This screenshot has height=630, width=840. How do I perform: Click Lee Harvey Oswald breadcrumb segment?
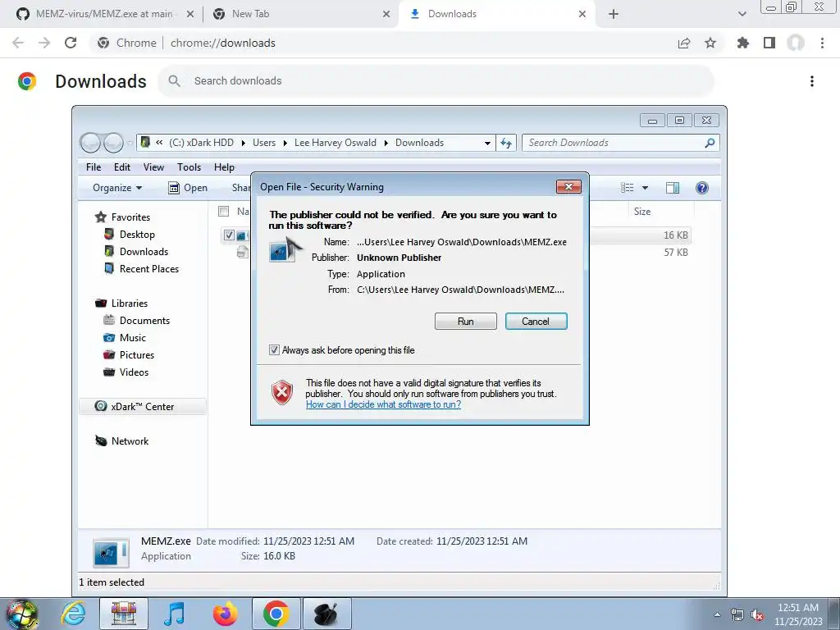[336, 143]
